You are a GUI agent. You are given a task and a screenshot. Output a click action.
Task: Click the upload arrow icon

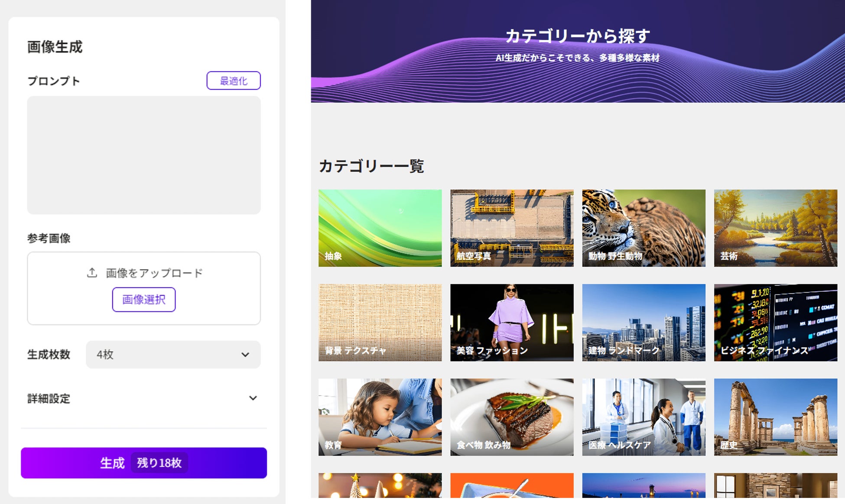[x=92, y=273]
